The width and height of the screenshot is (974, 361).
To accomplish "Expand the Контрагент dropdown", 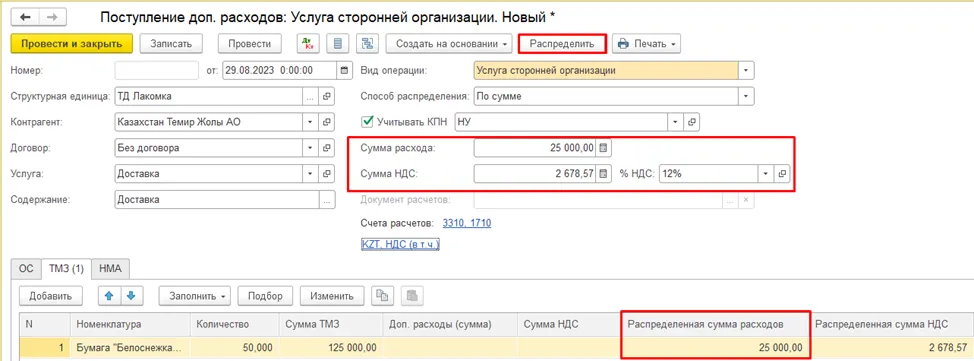I will pos(311,122).
